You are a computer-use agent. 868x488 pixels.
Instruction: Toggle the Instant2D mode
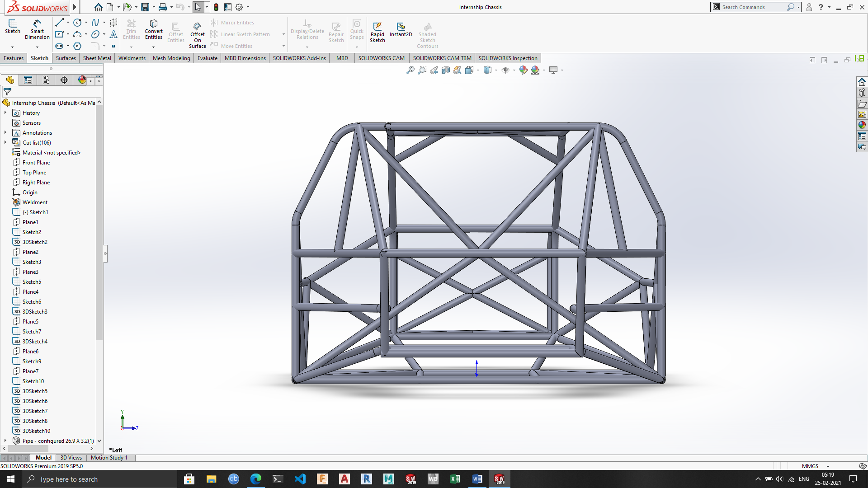coord(401,29)
